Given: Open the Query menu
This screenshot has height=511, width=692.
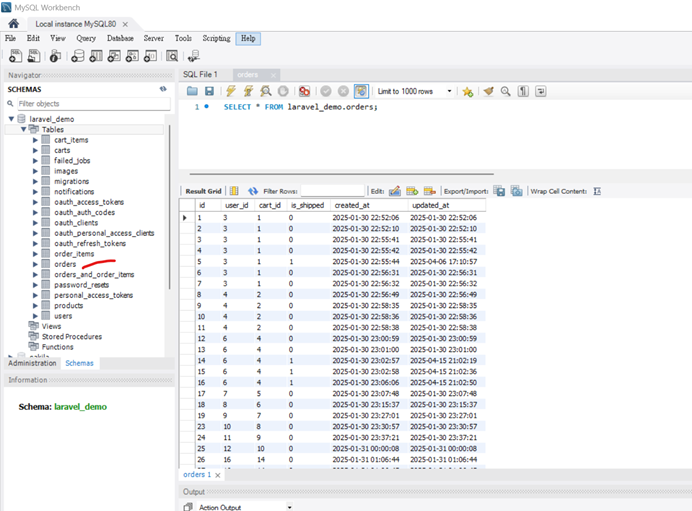Looking at the screenshot, I should coord(86,38).
